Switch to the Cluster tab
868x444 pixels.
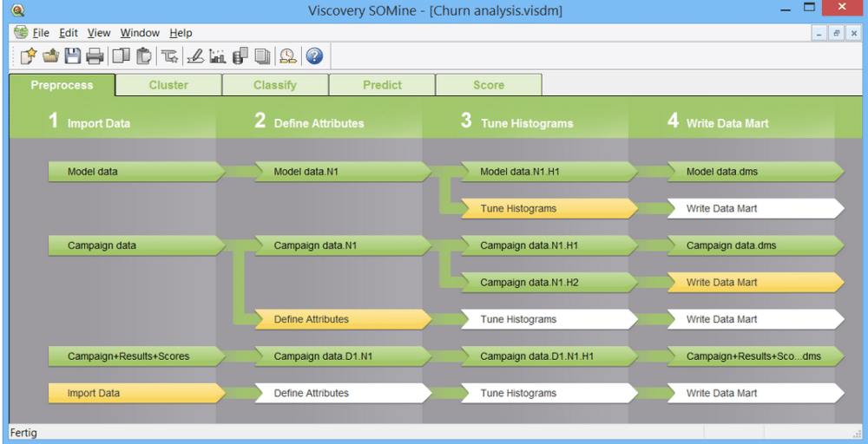(168, 85)
